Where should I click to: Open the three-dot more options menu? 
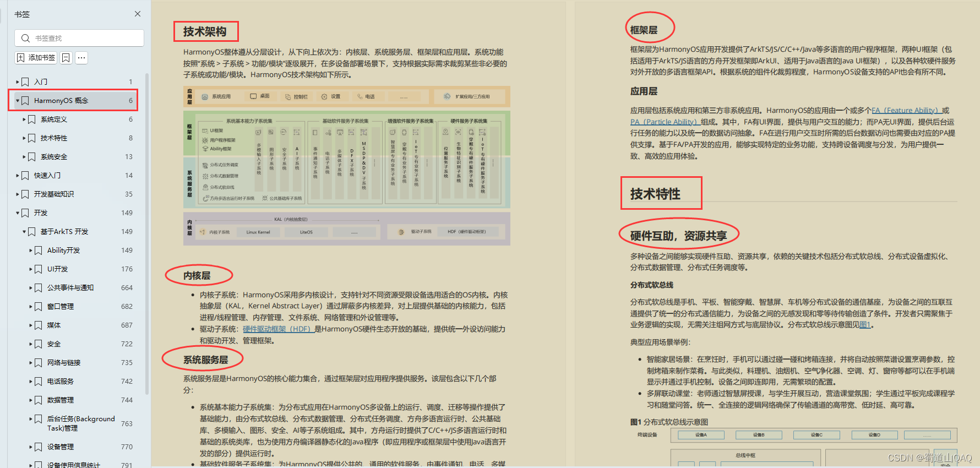tap(81, 58)
